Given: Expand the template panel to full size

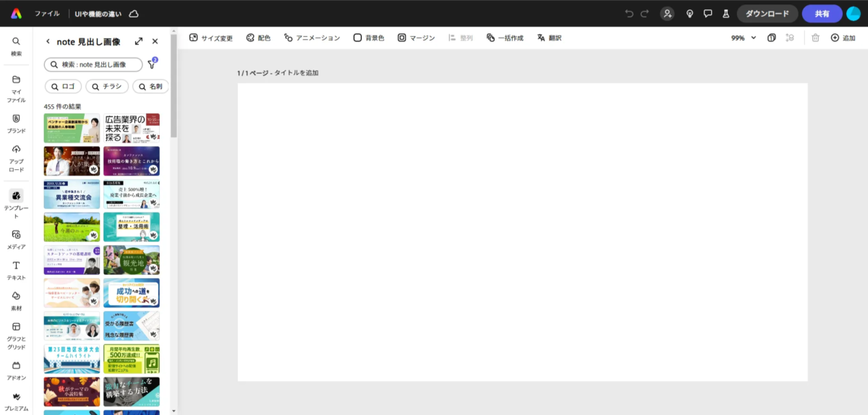Looking at the screenshot, I should click(139, 42).
